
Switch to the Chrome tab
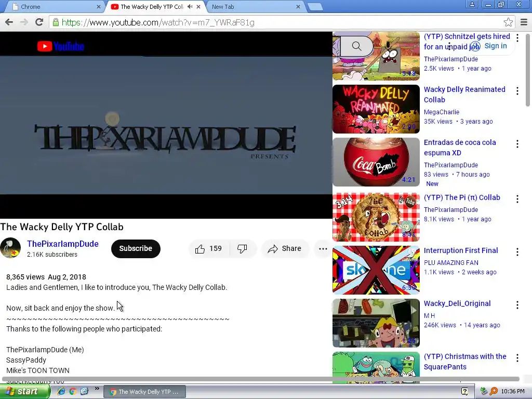point(54,7)
